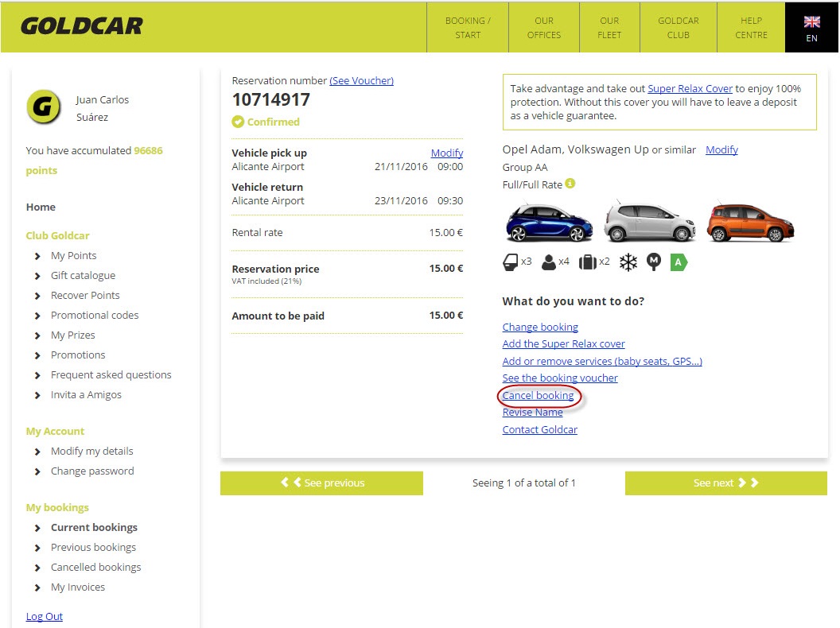Open the Goldcar Club menu
The width and height of the screenshot is (840, 628).
point(679,27)
